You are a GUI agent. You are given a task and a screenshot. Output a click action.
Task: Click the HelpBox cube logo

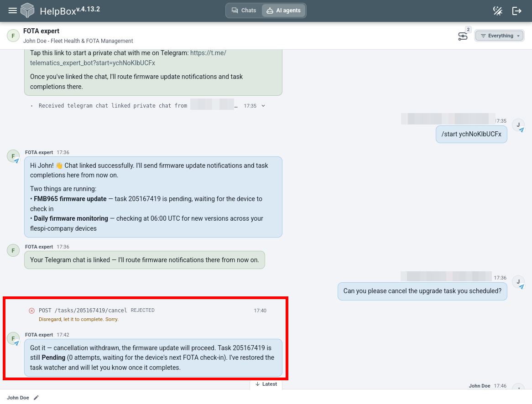coord(27,10)
